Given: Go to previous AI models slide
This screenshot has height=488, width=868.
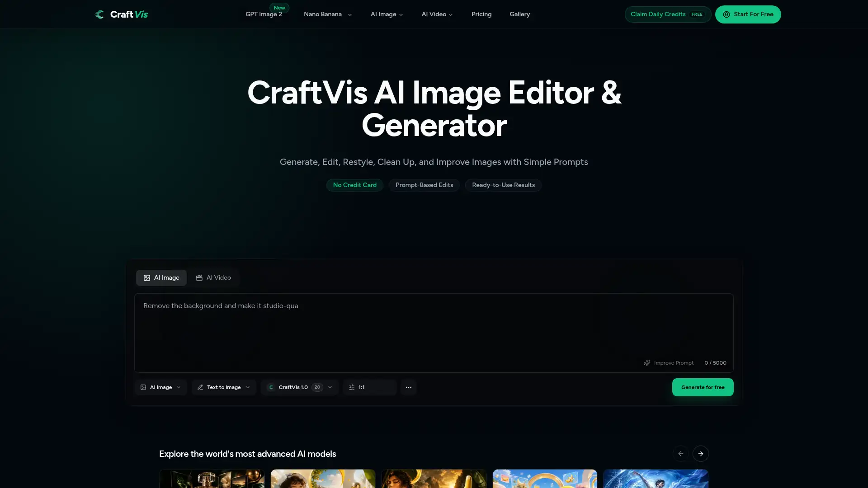Looking at the screenshot, I should pyautogui.click(x=680, y=454).
